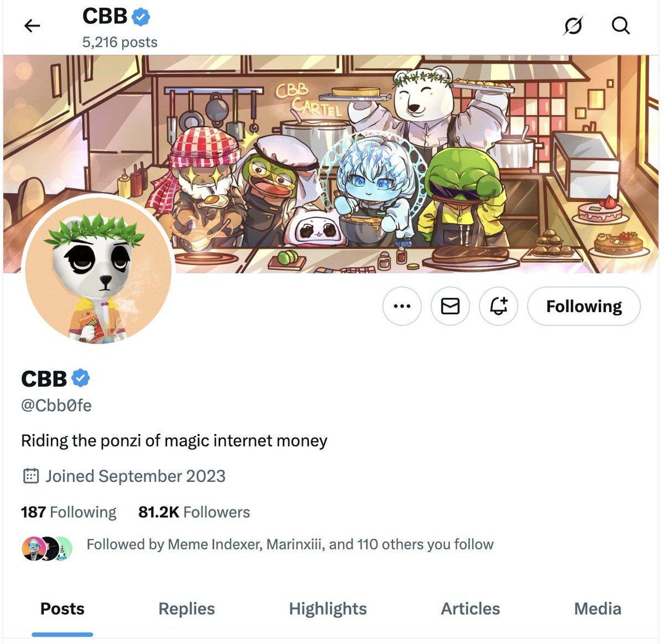This screenshot has width=664, height=644.
Task: Open the CBB profile avatar picture
Action: click(x=98, y=271)
